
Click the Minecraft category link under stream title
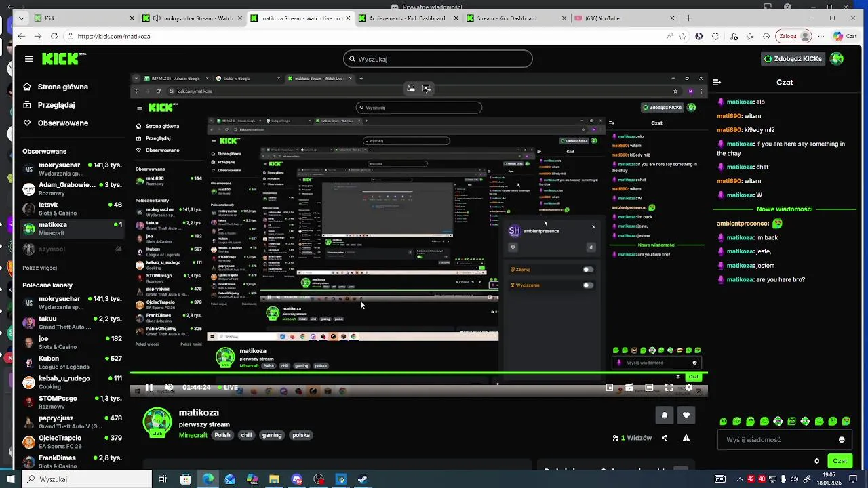click(x=193, y=435)
